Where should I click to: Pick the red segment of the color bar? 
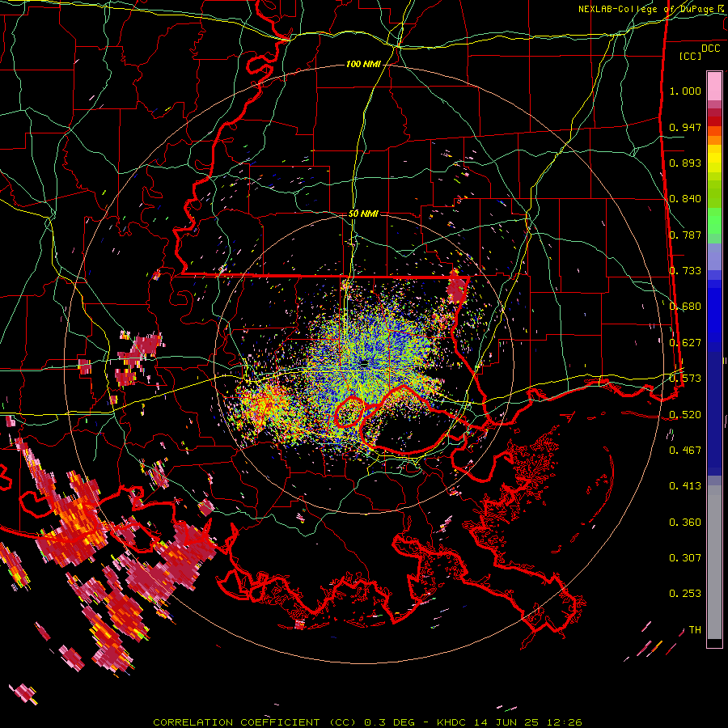(x=714, y=121)
